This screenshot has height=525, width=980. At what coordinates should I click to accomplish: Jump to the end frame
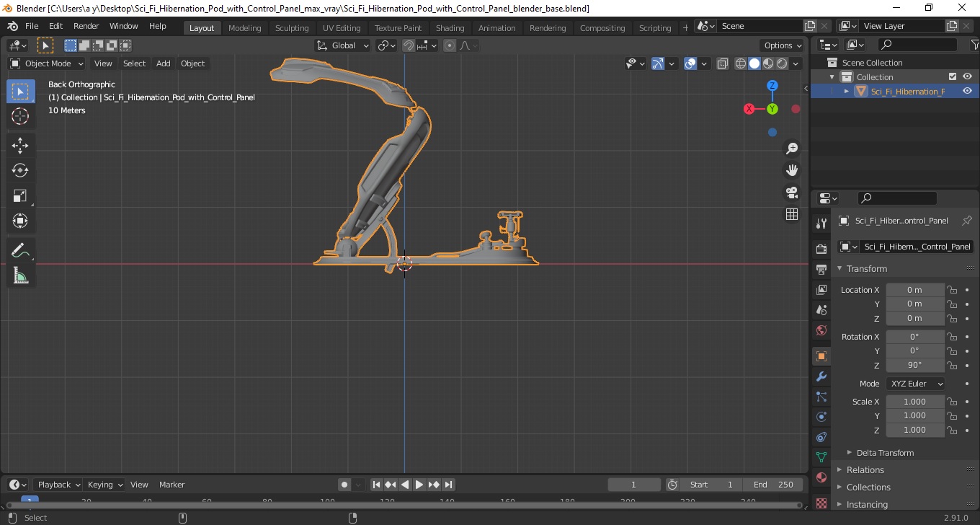point(448,485)
